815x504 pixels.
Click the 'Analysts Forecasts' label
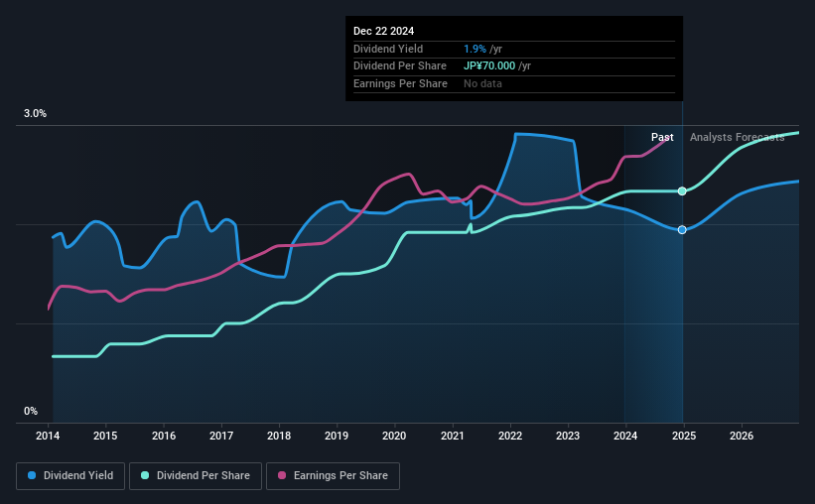(x=737, y=137)
